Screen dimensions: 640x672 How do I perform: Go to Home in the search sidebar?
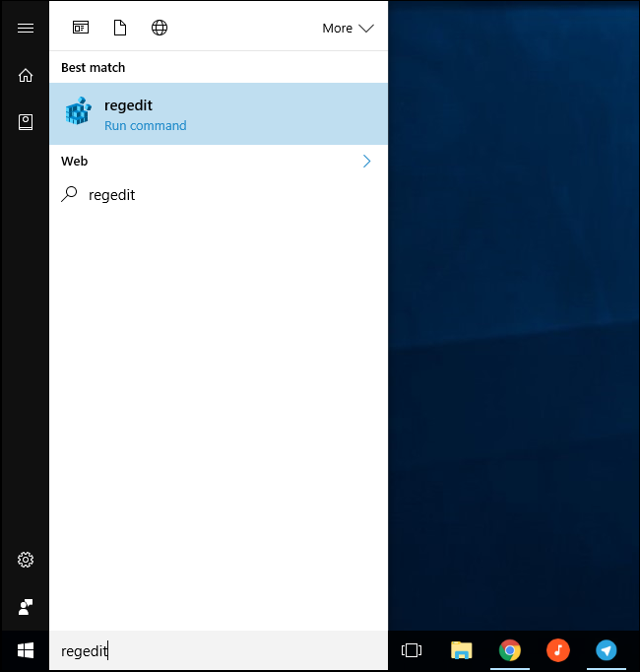pos(26,76)
